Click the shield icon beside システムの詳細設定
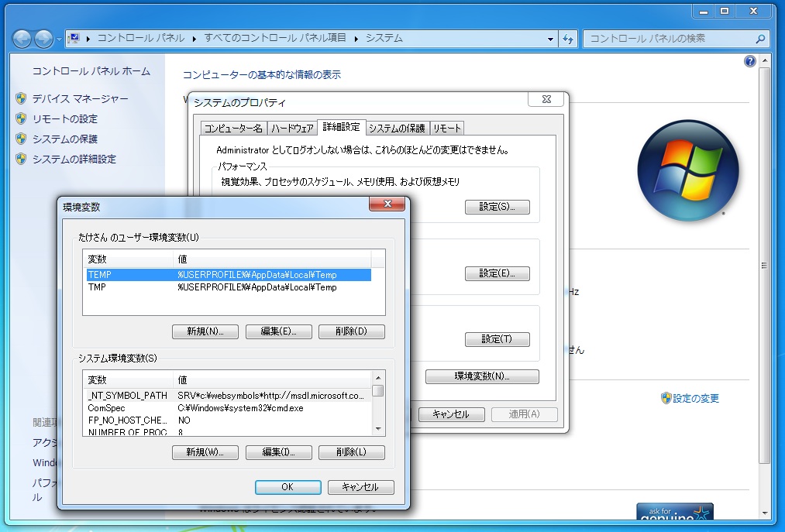Viewport: 785px width, 532px height. click(21, 159)
